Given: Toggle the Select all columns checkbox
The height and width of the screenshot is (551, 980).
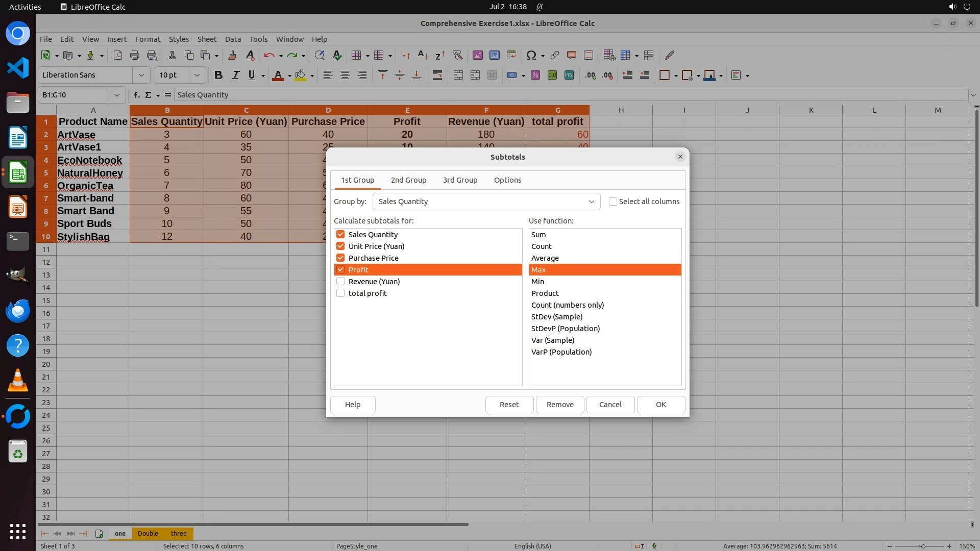Looking at the screenshot, I should 613,202.
